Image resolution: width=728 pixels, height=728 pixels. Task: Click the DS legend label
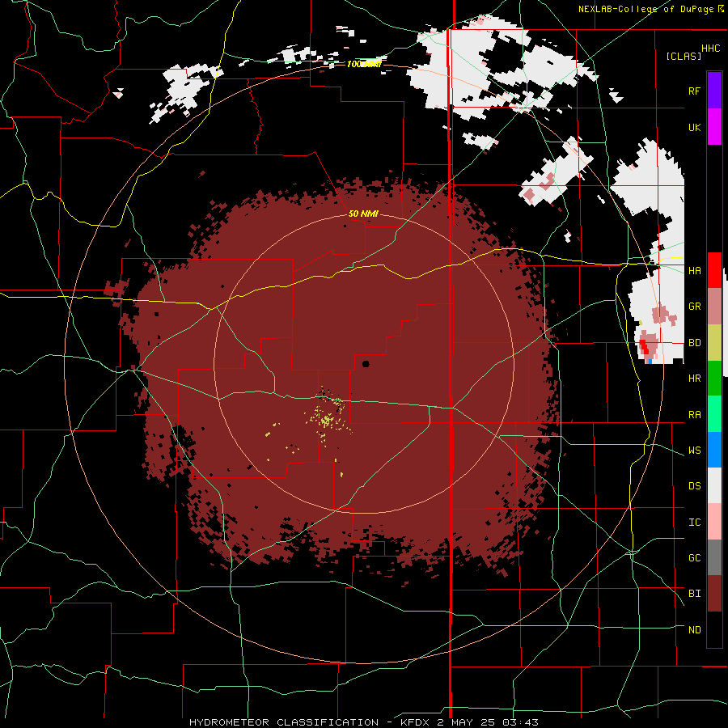coord(694,486)
